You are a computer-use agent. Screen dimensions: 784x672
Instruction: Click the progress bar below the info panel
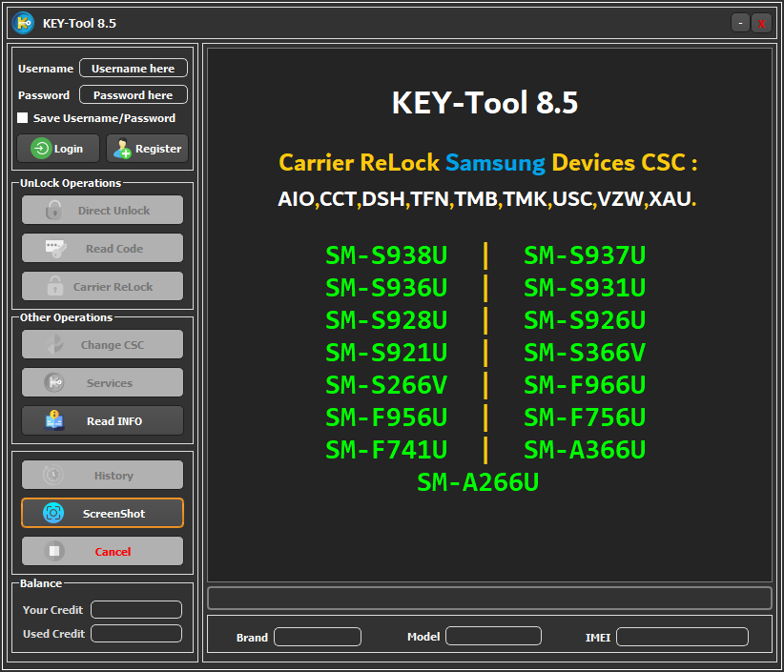click(x=490, y=599)
